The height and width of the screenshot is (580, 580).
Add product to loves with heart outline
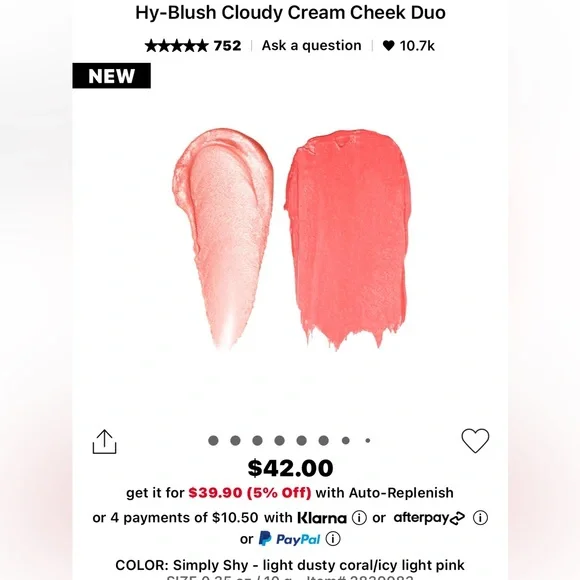475,441
